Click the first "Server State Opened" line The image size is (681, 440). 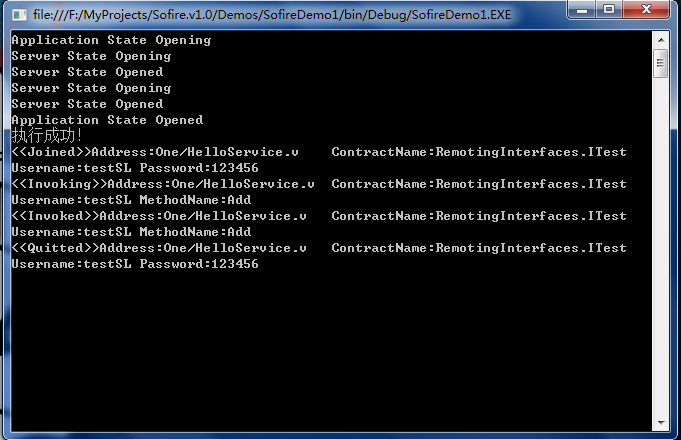(87, 72)
